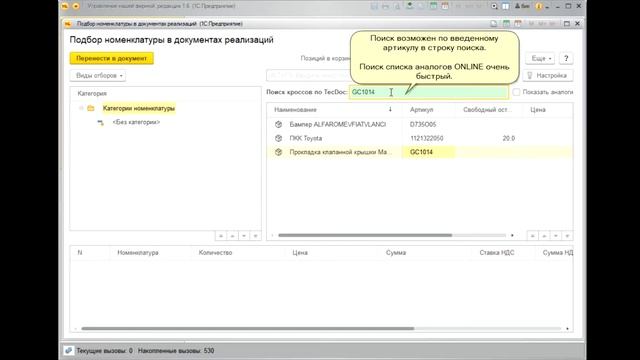Toggle the 'Показать аналоги' checkbox
The width and height of the screenshot is (640, 360).
pos(516,92)
